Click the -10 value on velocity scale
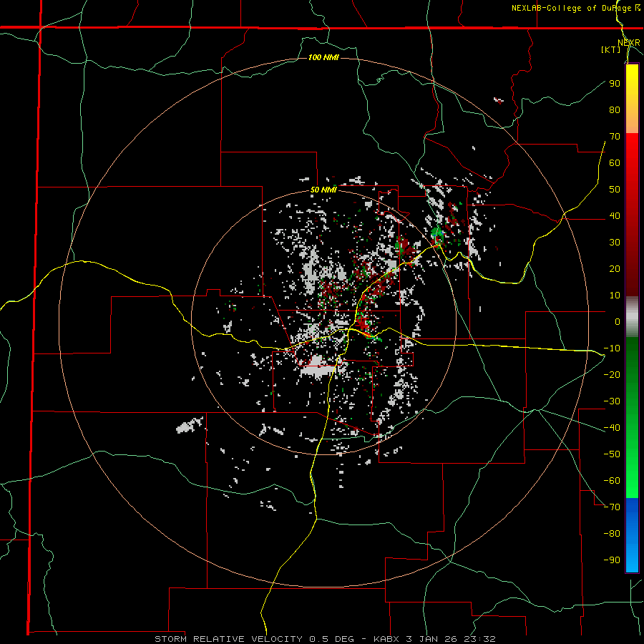 [612, 348]
